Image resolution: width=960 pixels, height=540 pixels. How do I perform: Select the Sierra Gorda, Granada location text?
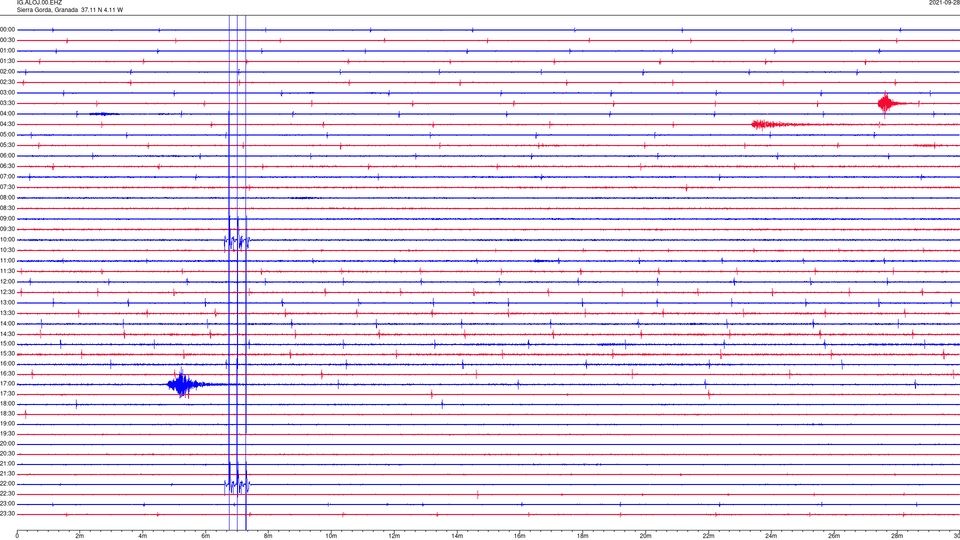click(47, 10)
